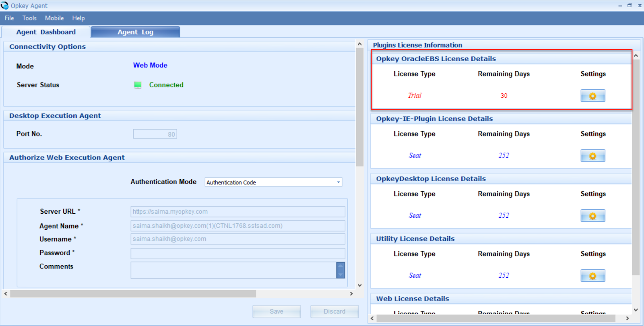Click OpkeyDesktop License Details heading
This screenshot has height=326, width=644.
tap(431, 179)
